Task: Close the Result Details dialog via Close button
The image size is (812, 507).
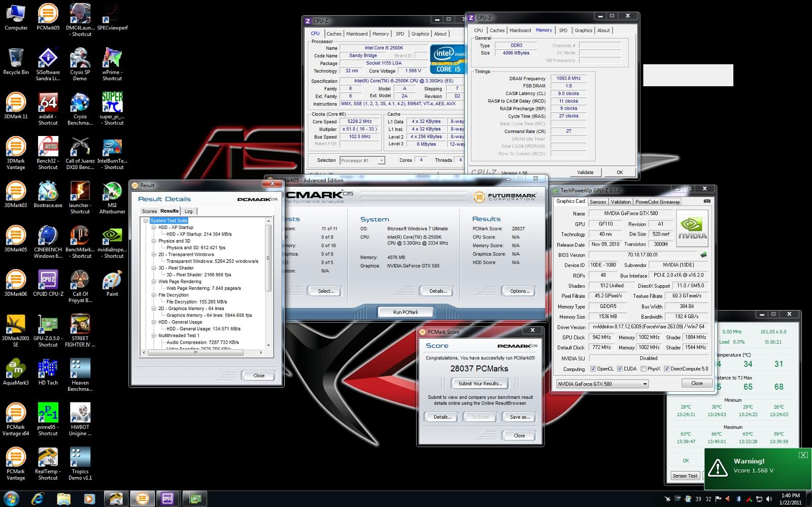Action: coord(259,376)
